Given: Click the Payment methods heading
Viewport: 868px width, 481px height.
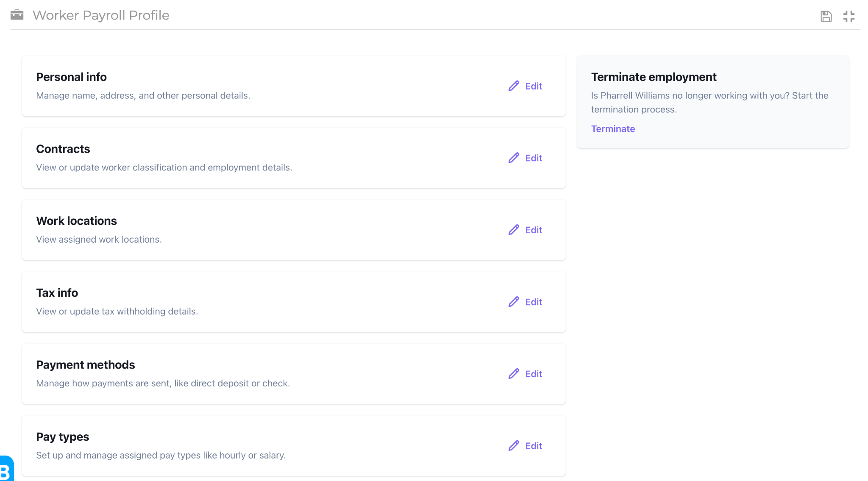Looking at the screenshot, I should pos(85,365).
